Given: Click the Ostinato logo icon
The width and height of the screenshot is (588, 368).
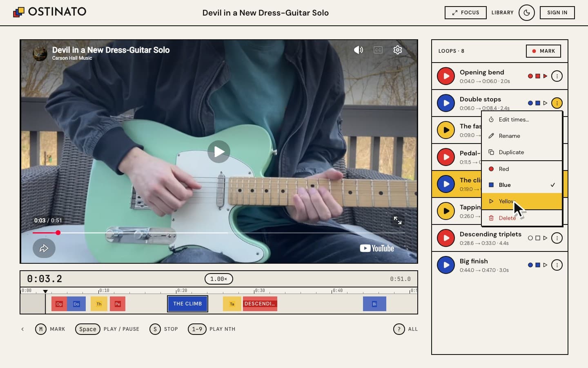Looking at the screenshot, I should pyautogui.click(x=19, y=12).
